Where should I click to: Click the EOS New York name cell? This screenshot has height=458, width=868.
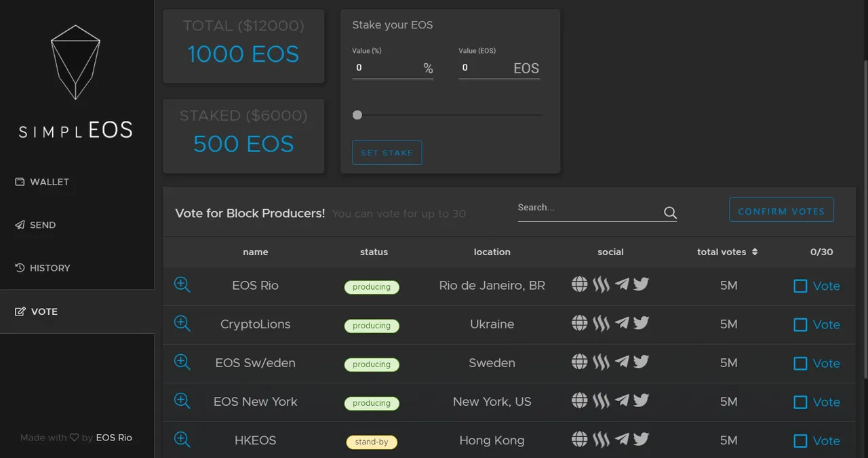click(x=255, y=402)
